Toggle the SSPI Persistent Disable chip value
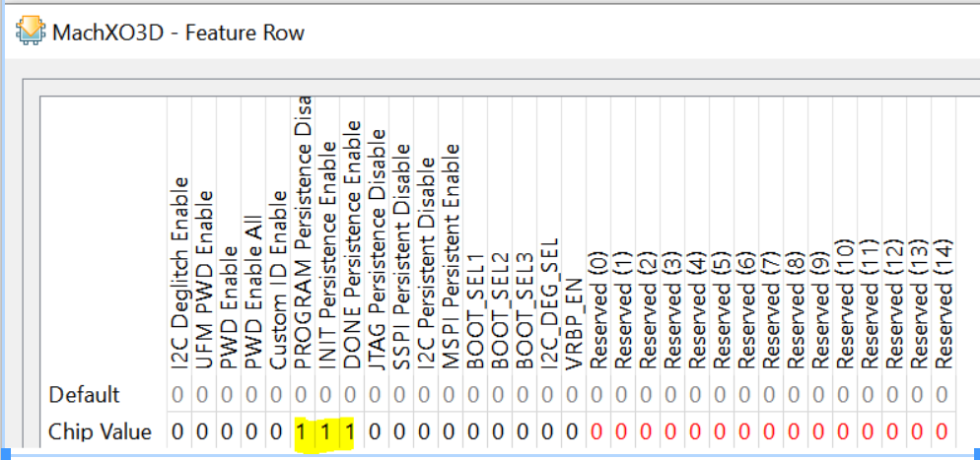980x460 pixels. click(x=398, y=431)
